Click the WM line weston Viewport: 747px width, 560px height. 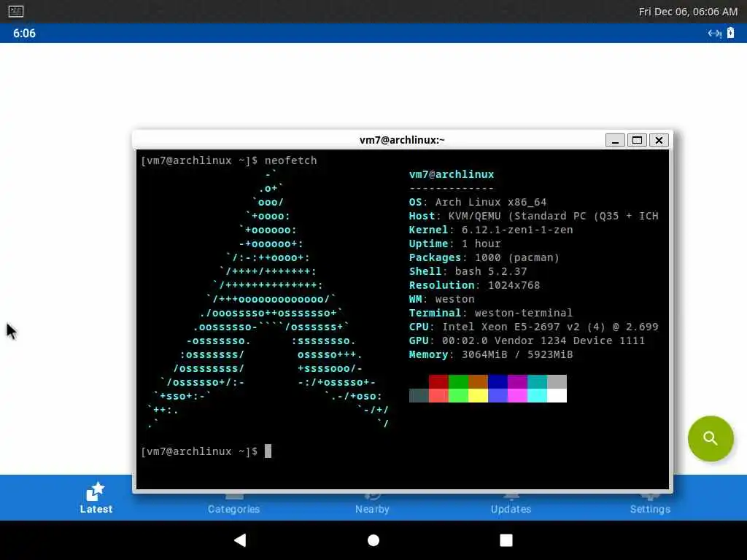click(441, 298)
